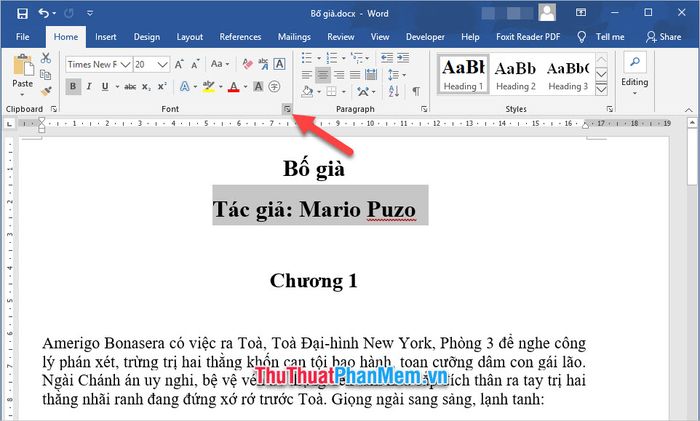Apply the Heading 2 style
This screenshot has width=700, height=421.
(516, 74)
